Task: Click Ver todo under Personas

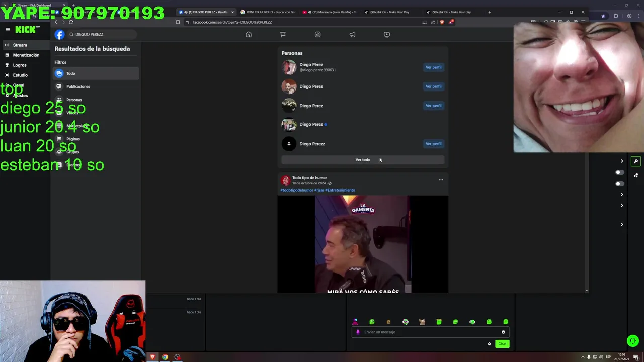Action: [363, 160]
